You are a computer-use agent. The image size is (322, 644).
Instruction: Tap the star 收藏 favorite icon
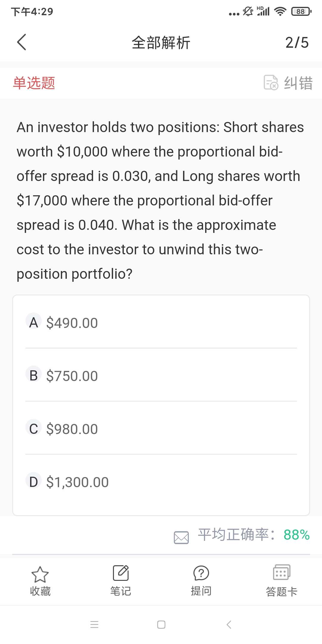40,574
